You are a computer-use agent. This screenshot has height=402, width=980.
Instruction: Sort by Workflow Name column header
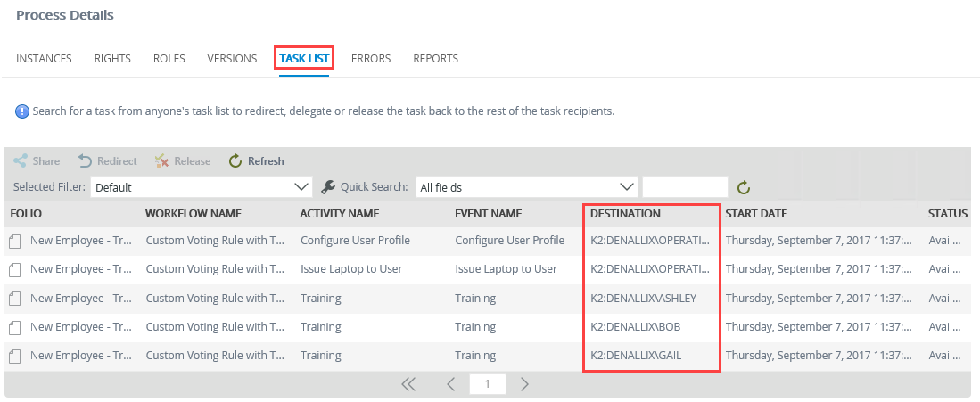click(x=194, y=214)
